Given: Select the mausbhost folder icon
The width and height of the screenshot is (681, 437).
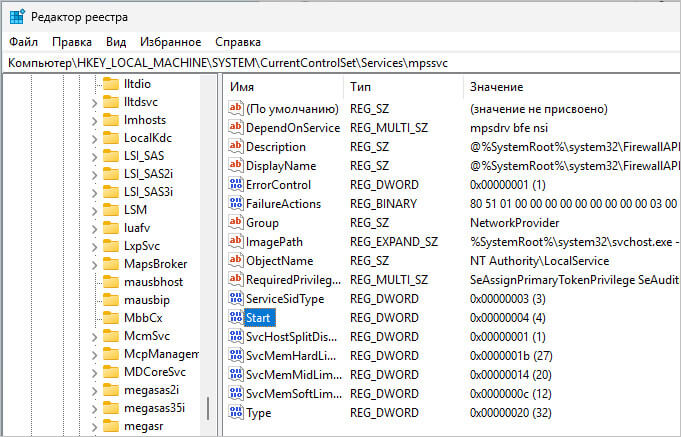Looking at the screenshot, I should (x=111, y=282).
